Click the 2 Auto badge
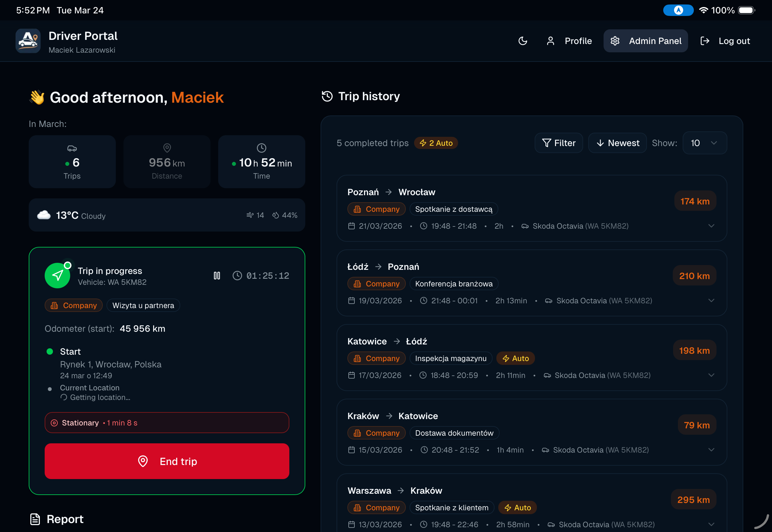Screen dimensions: 772x532 click(436, 143)
